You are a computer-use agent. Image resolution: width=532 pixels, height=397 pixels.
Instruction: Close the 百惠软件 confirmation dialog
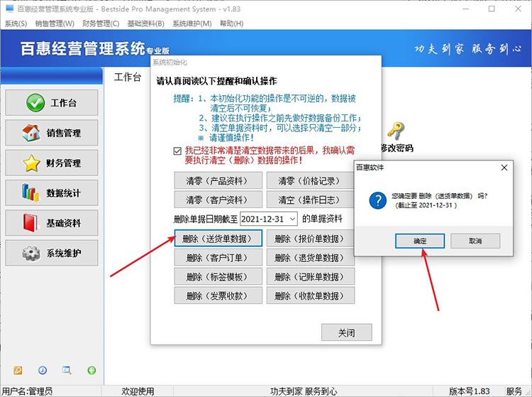click(504, 168)
